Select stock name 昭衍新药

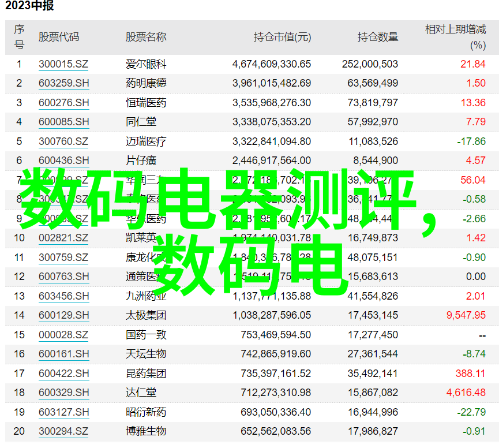tap(146, 412)
